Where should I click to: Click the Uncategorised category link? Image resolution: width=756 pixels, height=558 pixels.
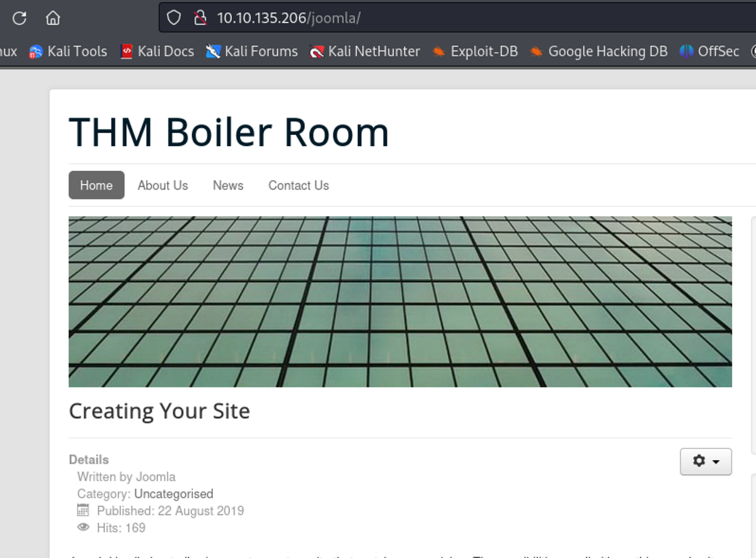click(x=174, y=494)
